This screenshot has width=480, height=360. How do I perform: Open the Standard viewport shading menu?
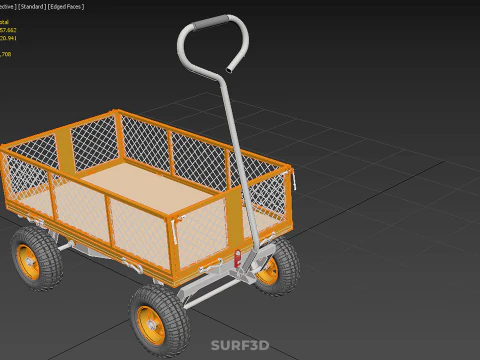(x=32, y=7)
